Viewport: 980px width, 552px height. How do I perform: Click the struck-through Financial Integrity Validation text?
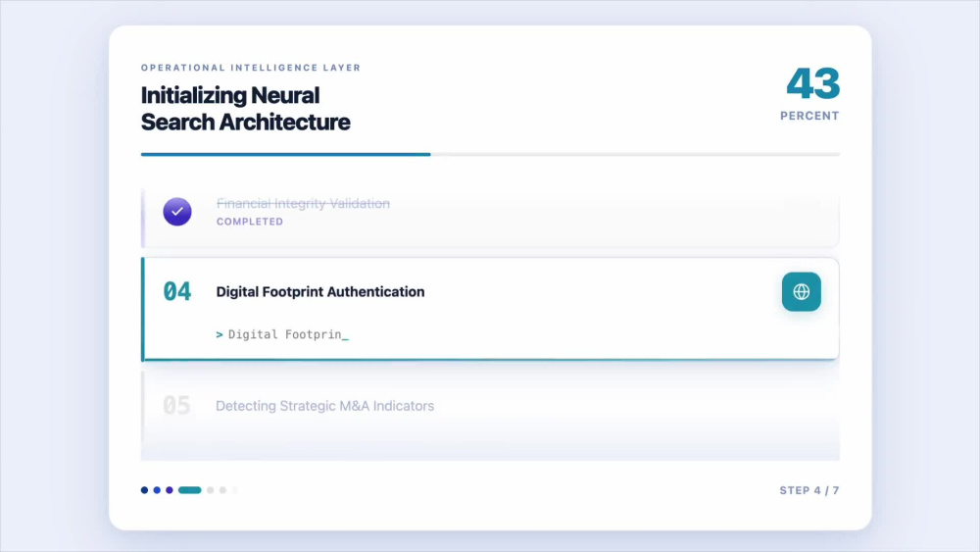click(x=303, y=203)
